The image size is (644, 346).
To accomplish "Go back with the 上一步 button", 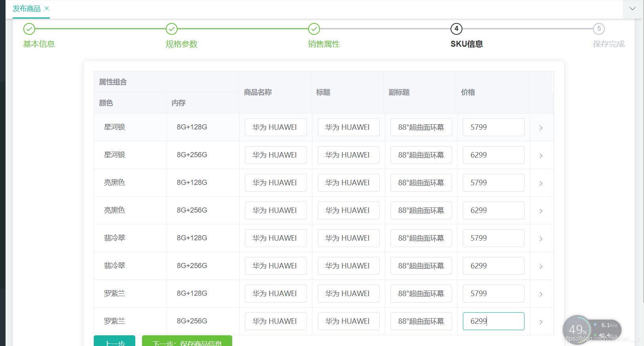I will [x=114, y=341].
